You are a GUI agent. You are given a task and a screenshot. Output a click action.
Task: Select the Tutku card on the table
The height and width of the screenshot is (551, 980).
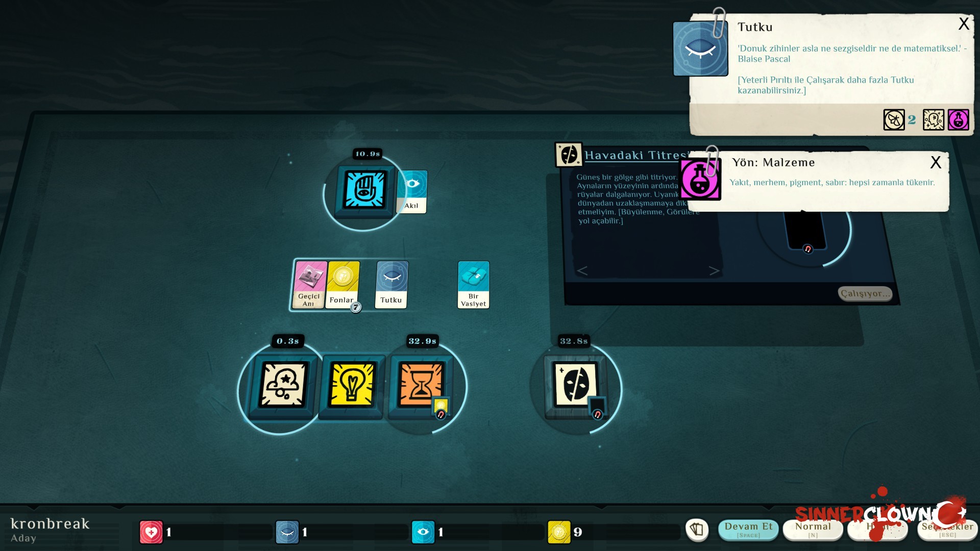click(x=391, y=284)
